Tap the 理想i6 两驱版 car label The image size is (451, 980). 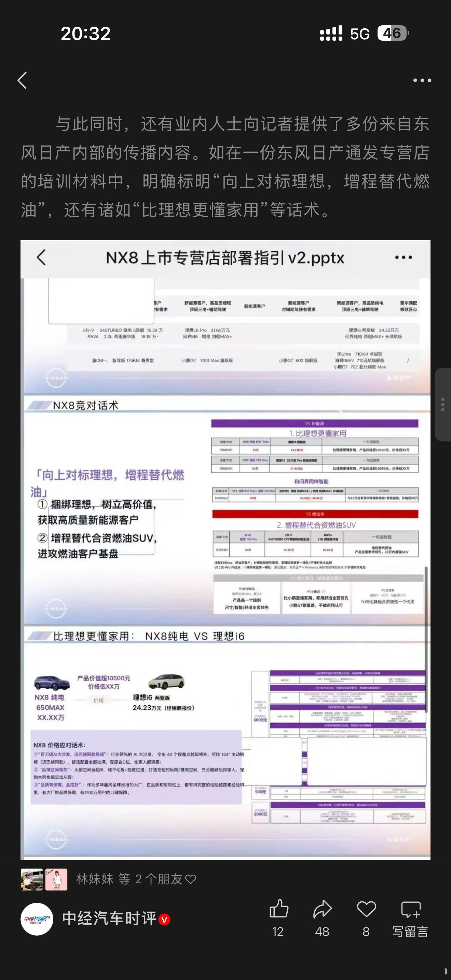coord(151,697)
